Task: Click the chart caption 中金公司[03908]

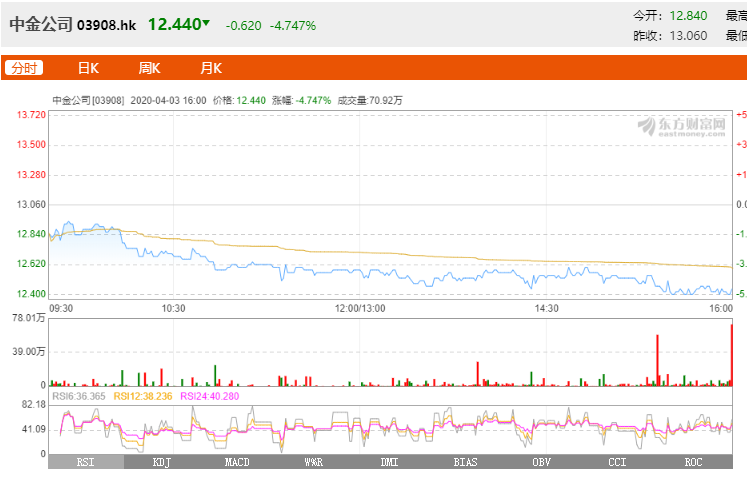Action: (88, 101)
